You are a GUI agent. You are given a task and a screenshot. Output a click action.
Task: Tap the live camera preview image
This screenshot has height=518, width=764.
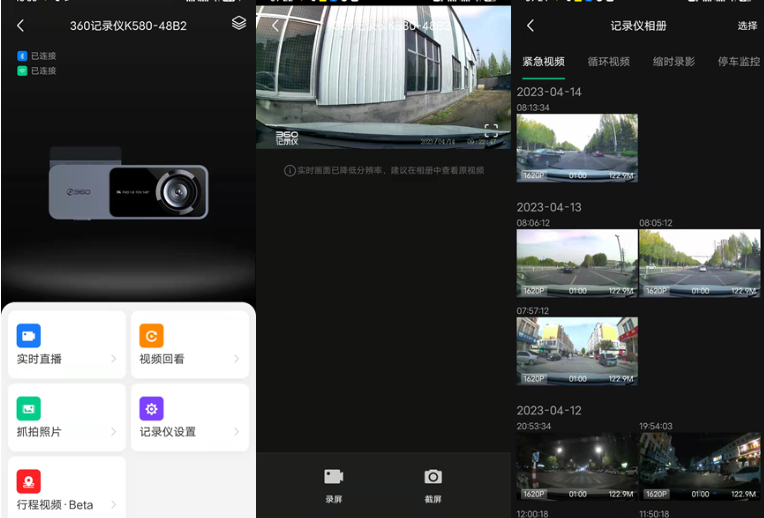[x=383, y=77]
